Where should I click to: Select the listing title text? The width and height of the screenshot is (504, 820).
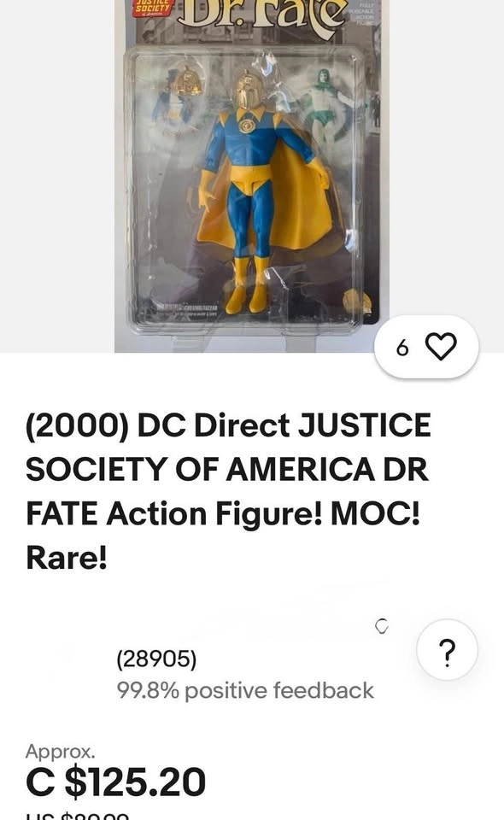click(228, 491)
